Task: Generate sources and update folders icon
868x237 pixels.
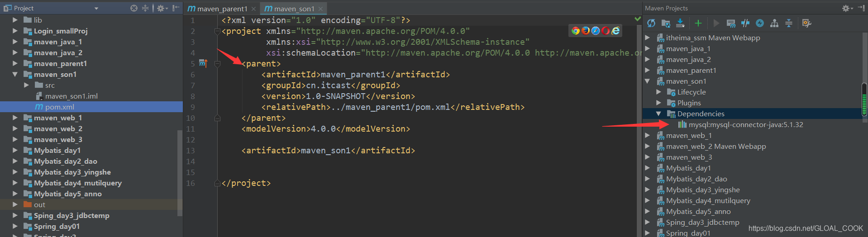Action: tap(666, 23)
